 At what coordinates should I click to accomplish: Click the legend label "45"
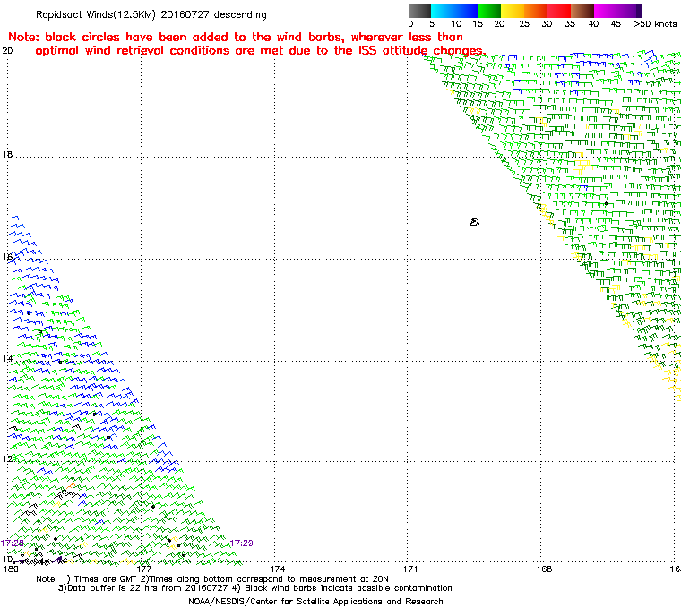tap(616, 24)
